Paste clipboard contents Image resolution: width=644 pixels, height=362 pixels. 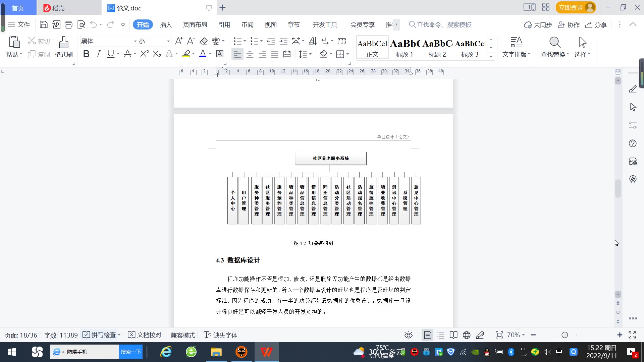pos(14,47)
